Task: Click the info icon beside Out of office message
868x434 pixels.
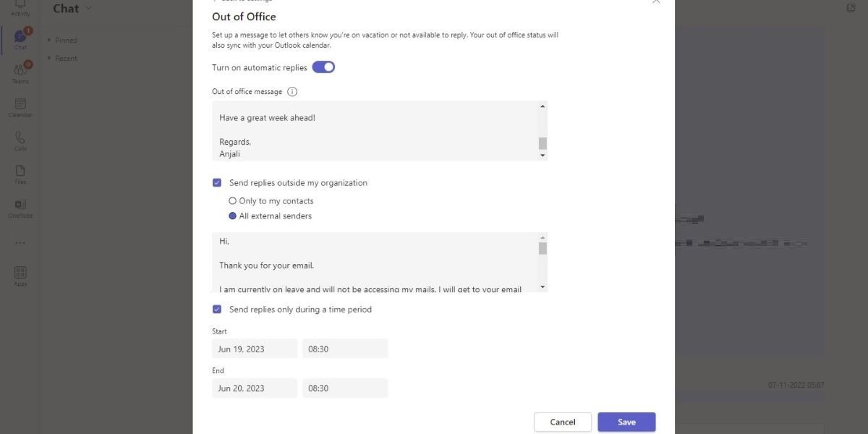Action: tap(292, 91)
